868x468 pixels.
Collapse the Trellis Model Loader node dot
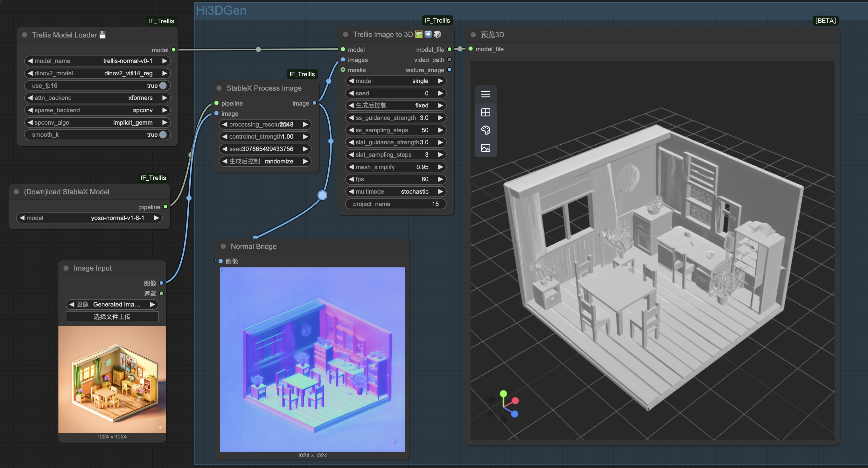[24, 35]
